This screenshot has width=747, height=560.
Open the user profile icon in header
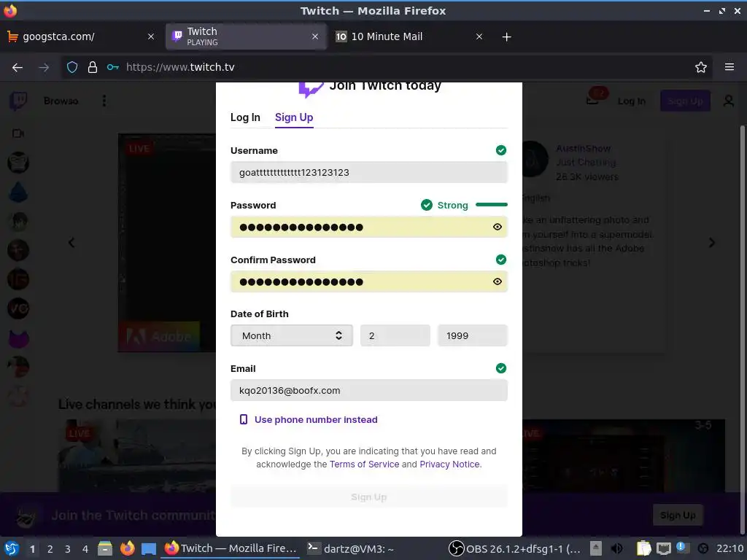pyautogui.click(x=729, y=101)
